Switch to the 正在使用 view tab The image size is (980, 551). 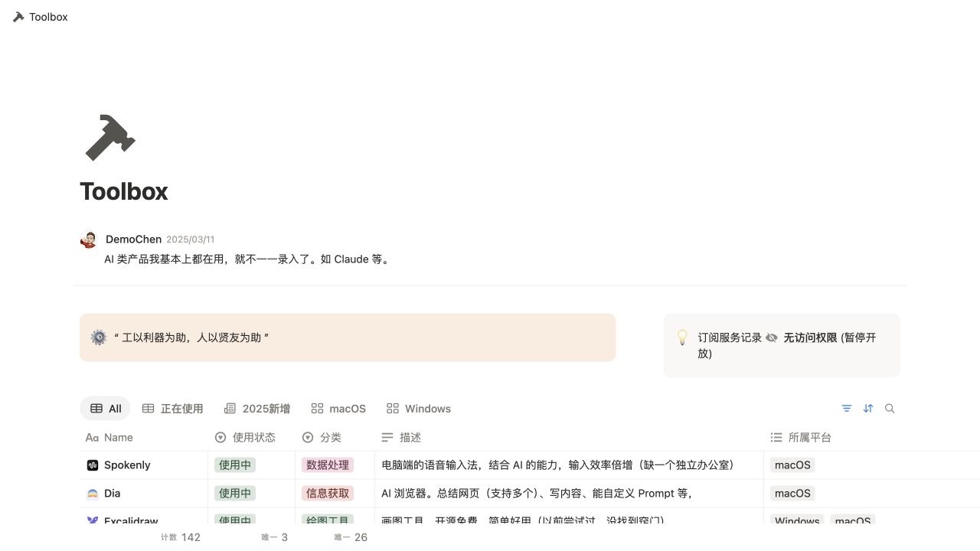tap(172, 409)
